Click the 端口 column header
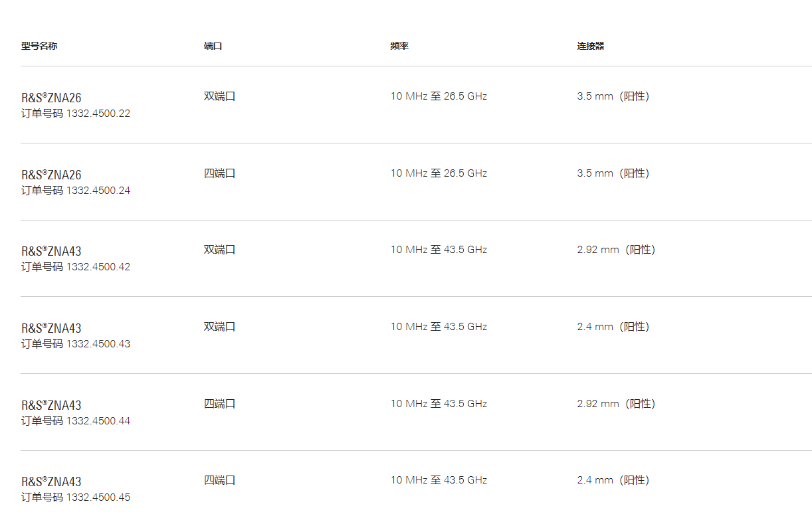 pos(213,46)
